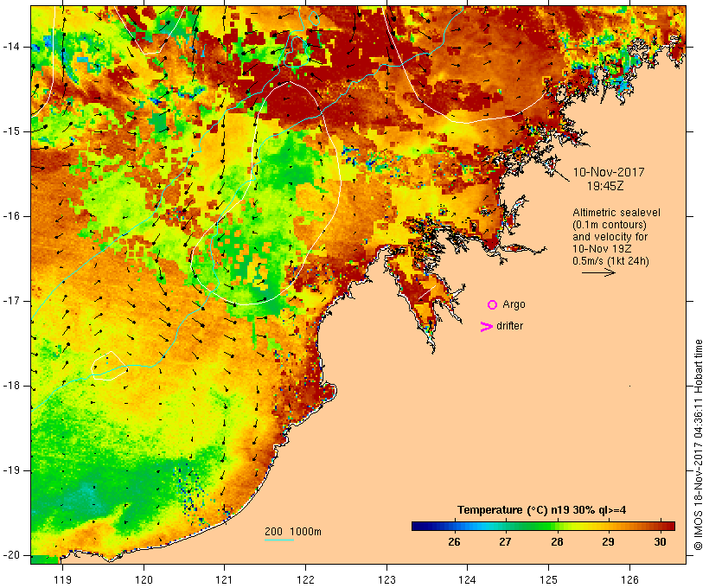Click the '10-Nov-2017' date text
Screen dimensions: 709x588
tap(609, 172)
